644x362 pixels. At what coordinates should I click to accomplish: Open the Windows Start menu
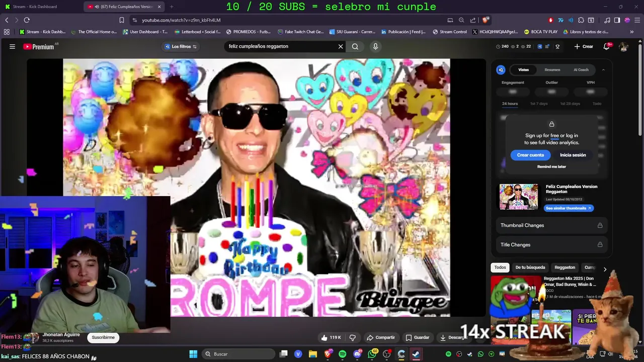(x=193, y=354)
